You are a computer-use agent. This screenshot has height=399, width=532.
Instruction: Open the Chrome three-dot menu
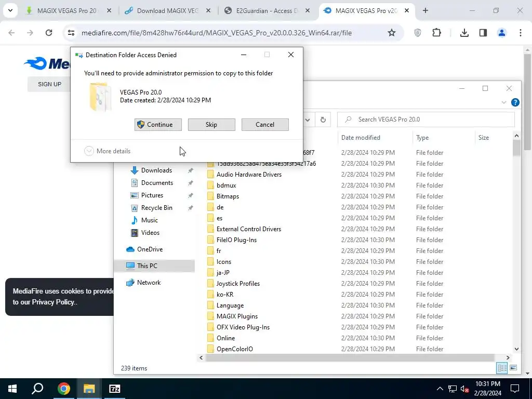[521, 33]
